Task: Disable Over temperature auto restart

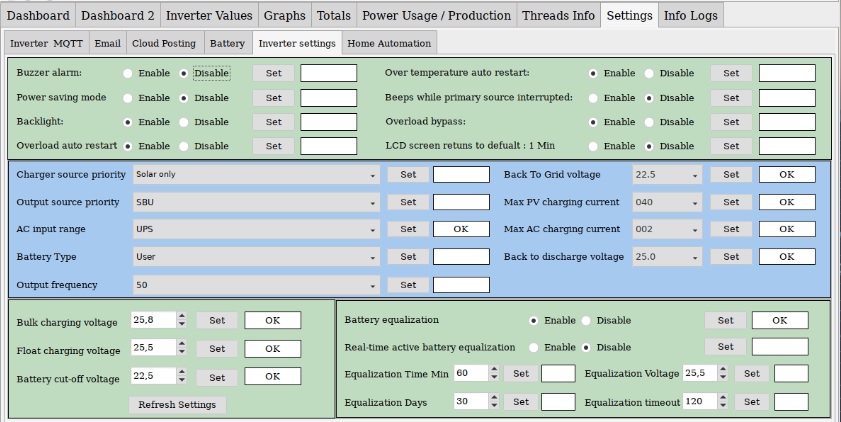Action: tap(650, 73)
